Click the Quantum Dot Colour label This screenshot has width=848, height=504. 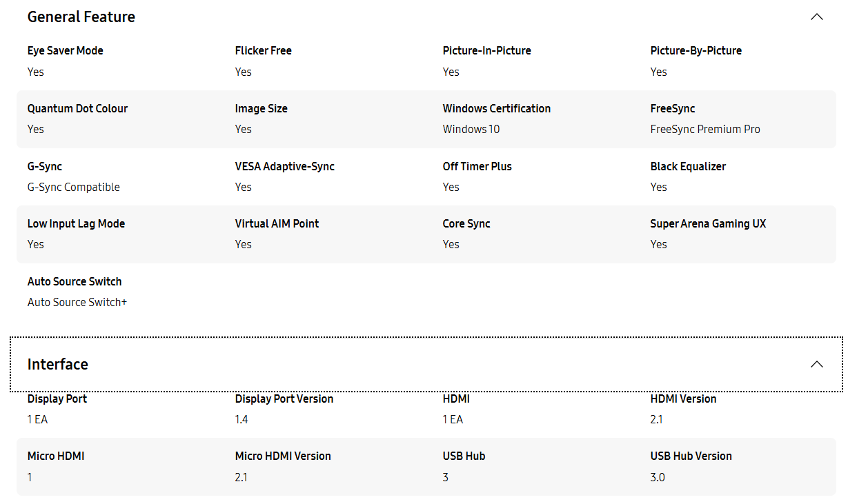77,108
